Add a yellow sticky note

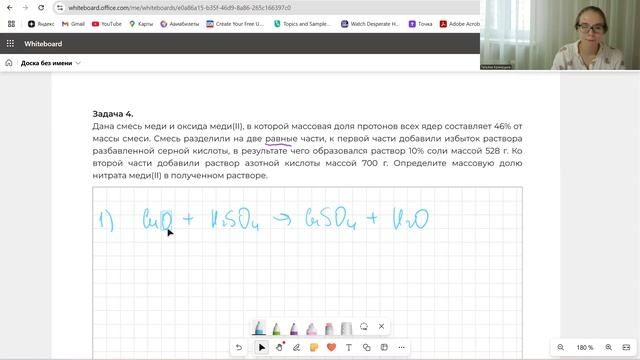click(314, 347)
